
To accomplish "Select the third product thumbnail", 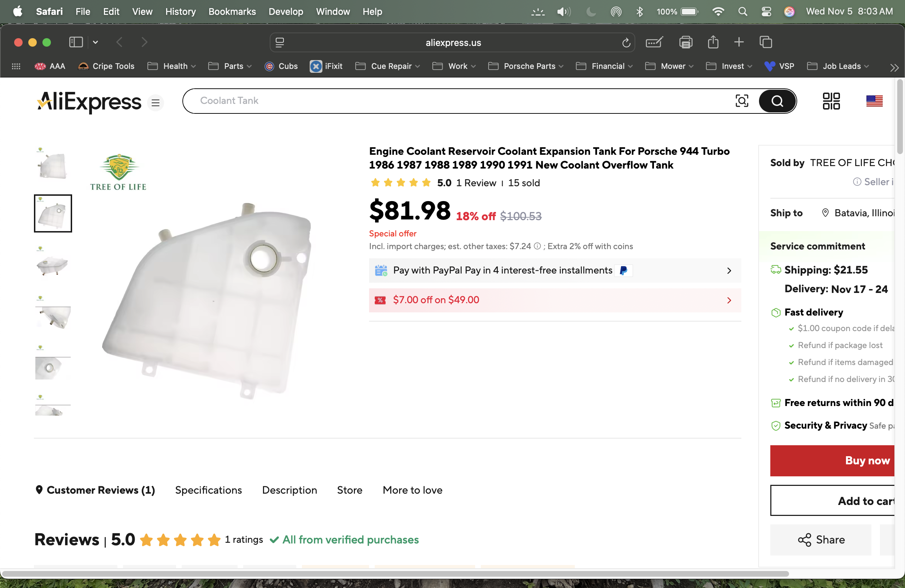I will [x=53, y=263].
